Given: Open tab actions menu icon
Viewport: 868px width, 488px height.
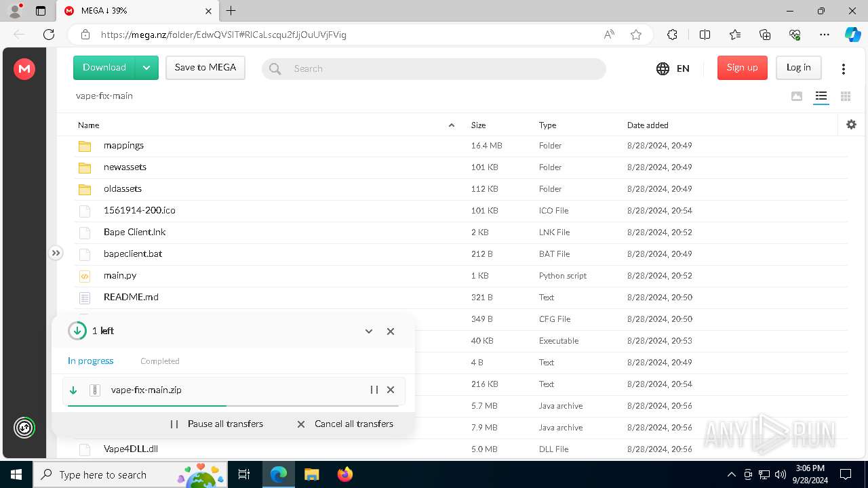Looking at the screenshot, I should pyautogui.click(x=41, y=11).
